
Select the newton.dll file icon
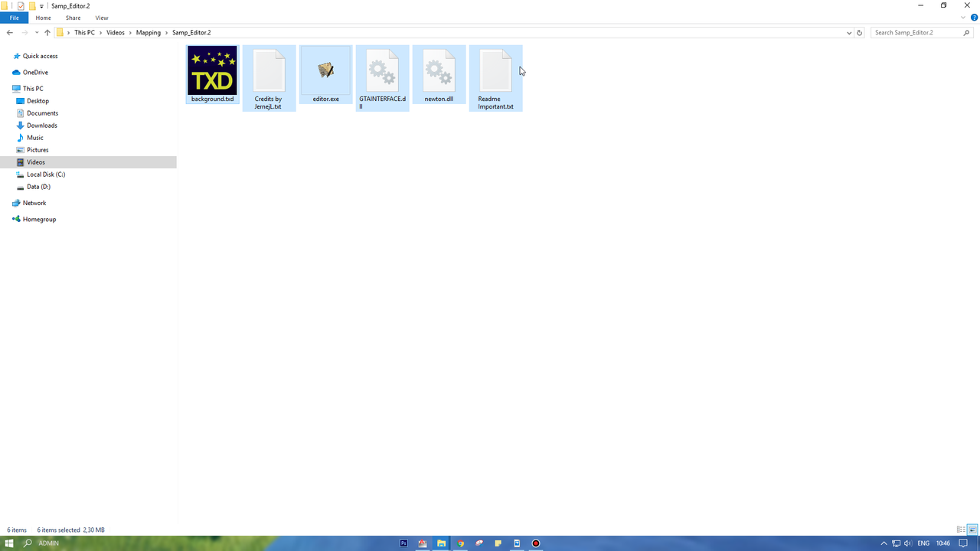439,70
